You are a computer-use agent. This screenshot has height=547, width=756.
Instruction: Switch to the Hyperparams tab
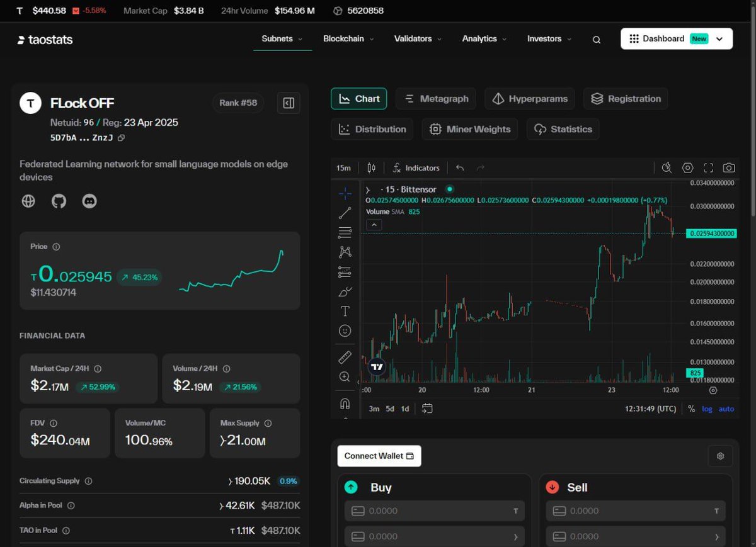[529, 99]
